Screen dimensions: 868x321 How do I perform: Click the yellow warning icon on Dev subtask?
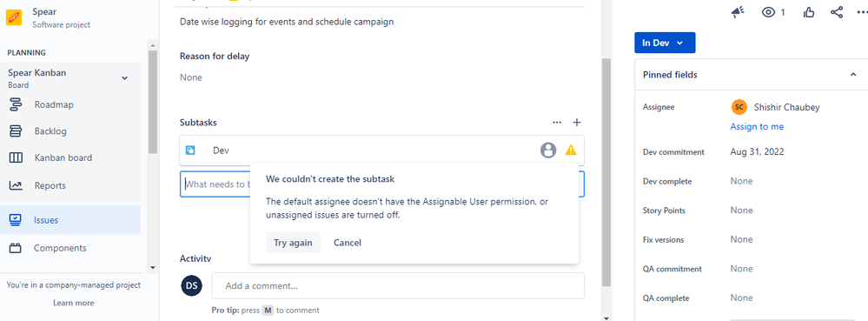click(571, 150)
